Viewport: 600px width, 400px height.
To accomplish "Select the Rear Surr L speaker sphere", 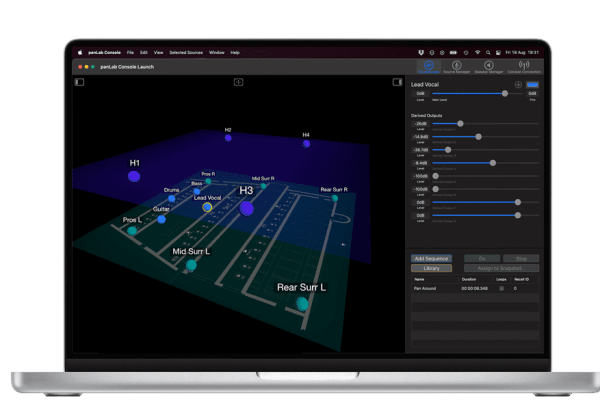I will [302, 304].
